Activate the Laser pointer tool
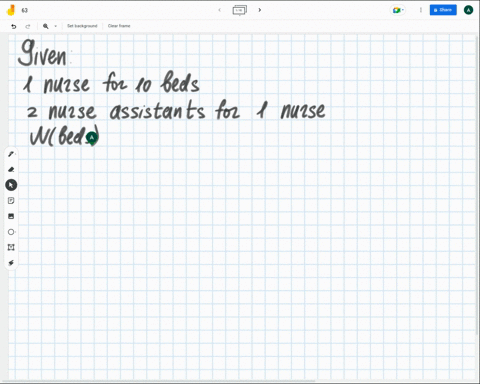Image resolution: width=480 pixels, height=384 pixels. click(x=11, y=263)
